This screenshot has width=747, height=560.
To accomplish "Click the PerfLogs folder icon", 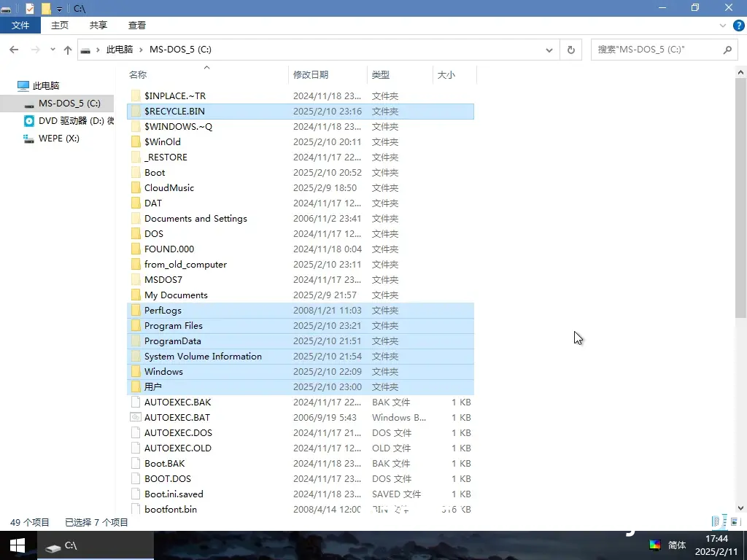I will click(x=136, y=311).
